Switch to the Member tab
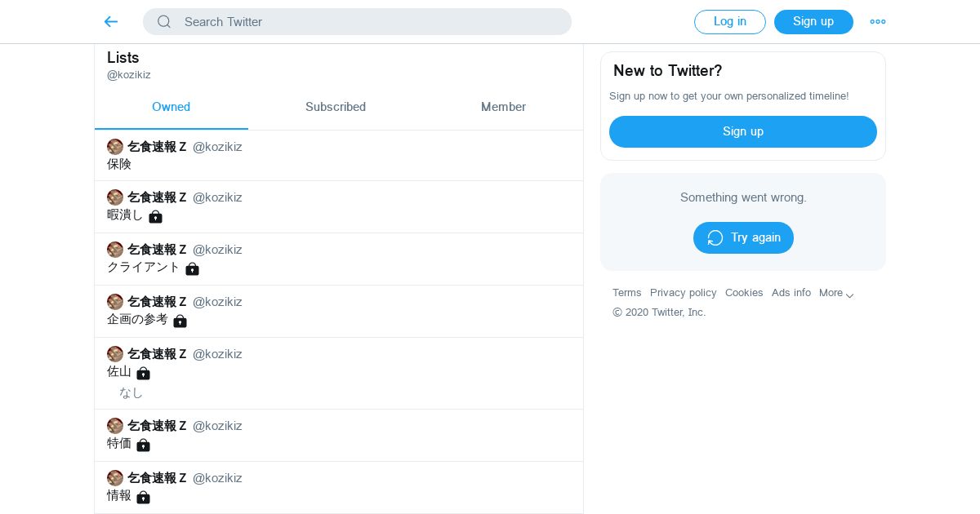The width and height of the screenshot is (980, 514). coord(503,107)
